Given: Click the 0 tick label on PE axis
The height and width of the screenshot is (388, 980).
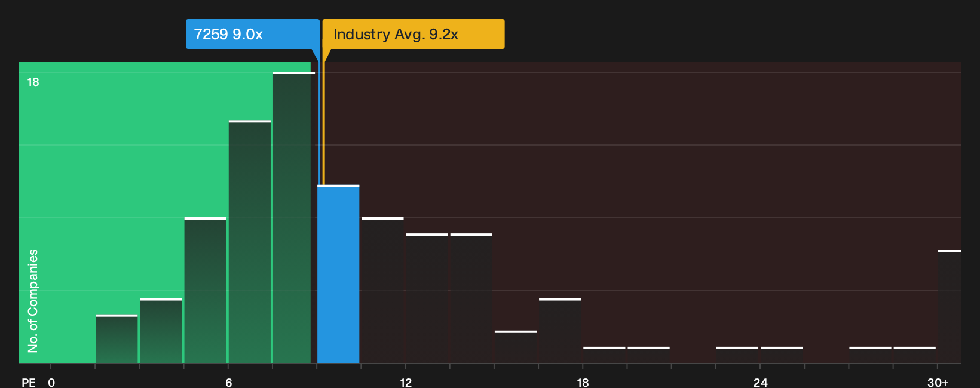Looking at the screenshot, I should [x=51, y=383].
